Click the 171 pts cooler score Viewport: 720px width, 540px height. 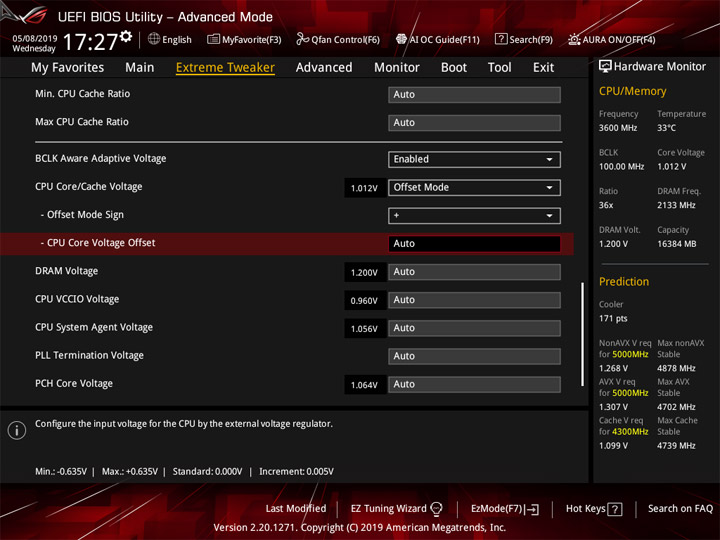click(x=613, y=318)
